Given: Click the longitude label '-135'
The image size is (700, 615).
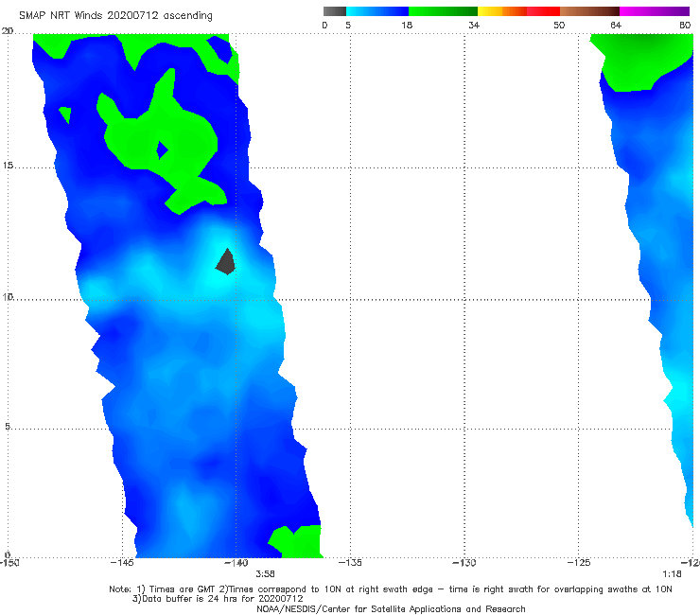Looking at the screenshot, I should [350, 563].
